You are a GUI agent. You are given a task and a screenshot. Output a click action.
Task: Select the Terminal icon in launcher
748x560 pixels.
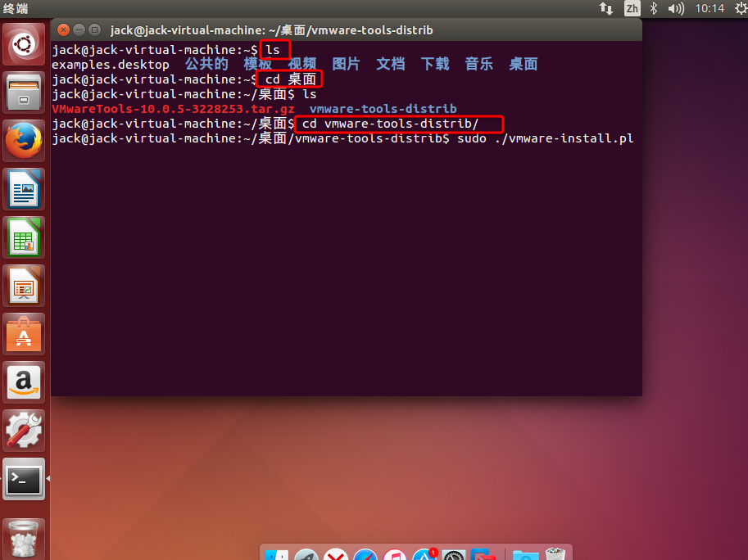click(x=24, y=479)
